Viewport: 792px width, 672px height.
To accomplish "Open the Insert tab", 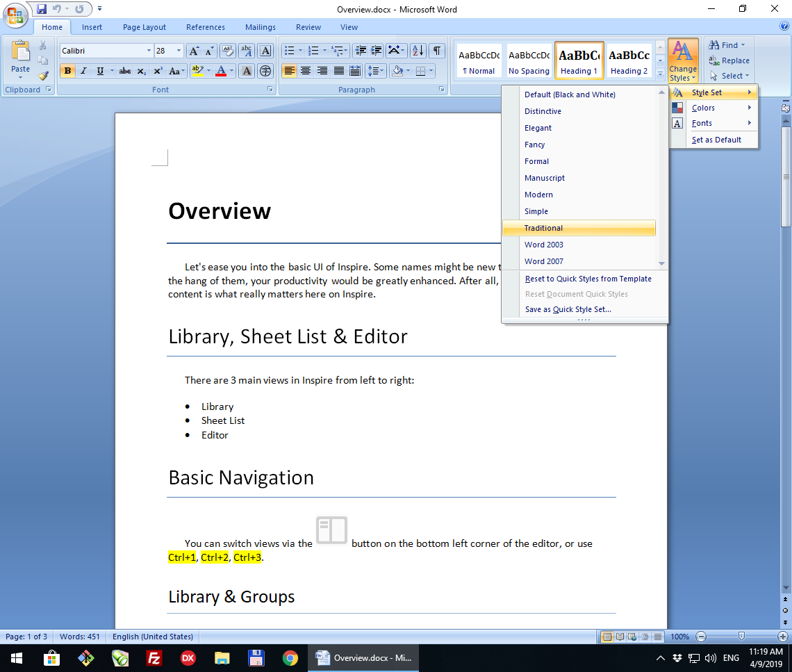I will click(92, 27).
